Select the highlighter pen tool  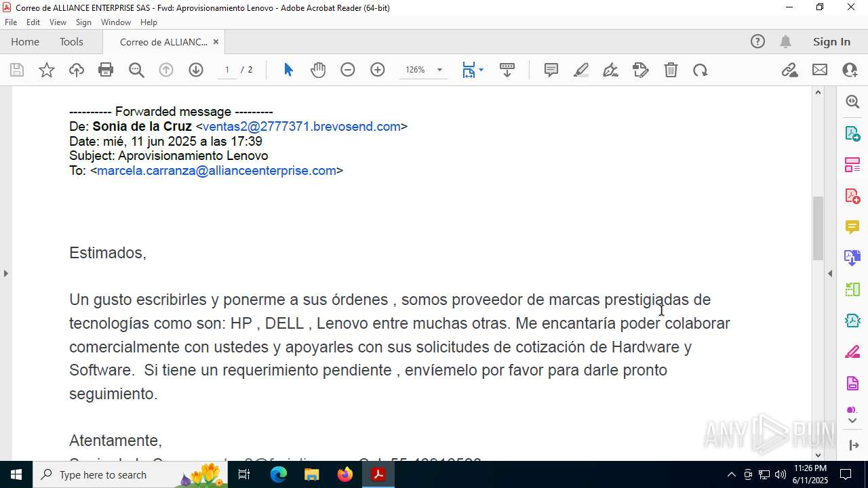point(581,70)
